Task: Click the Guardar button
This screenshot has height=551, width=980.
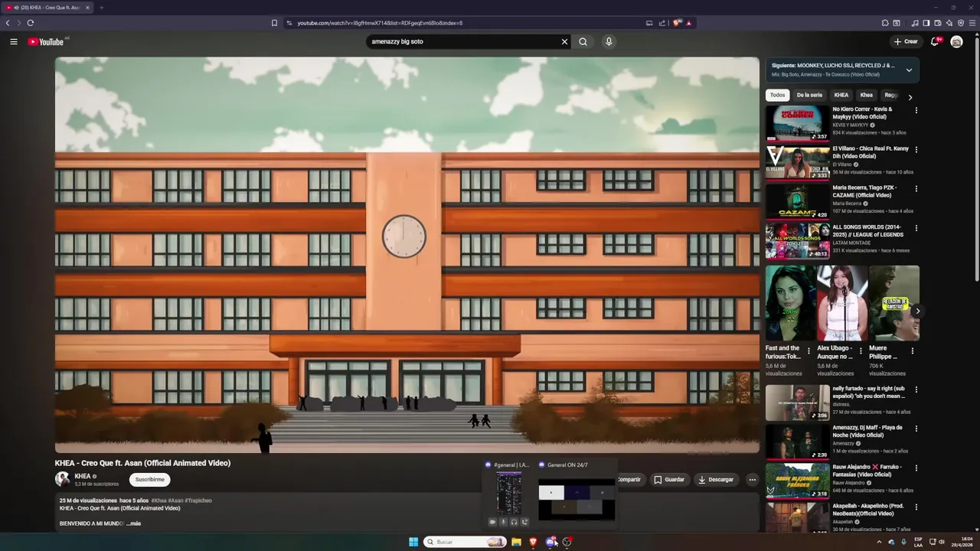Action: coord(668,480)
